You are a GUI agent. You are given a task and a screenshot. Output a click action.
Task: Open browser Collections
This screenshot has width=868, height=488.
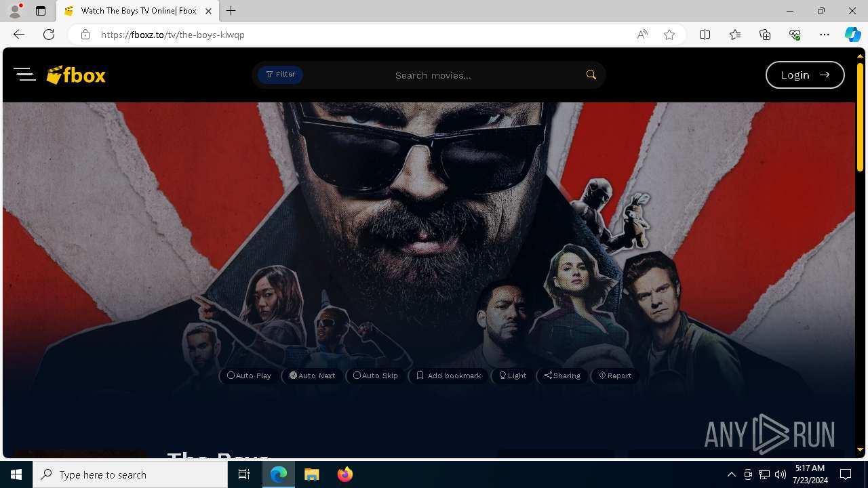(x=765, y=35)
